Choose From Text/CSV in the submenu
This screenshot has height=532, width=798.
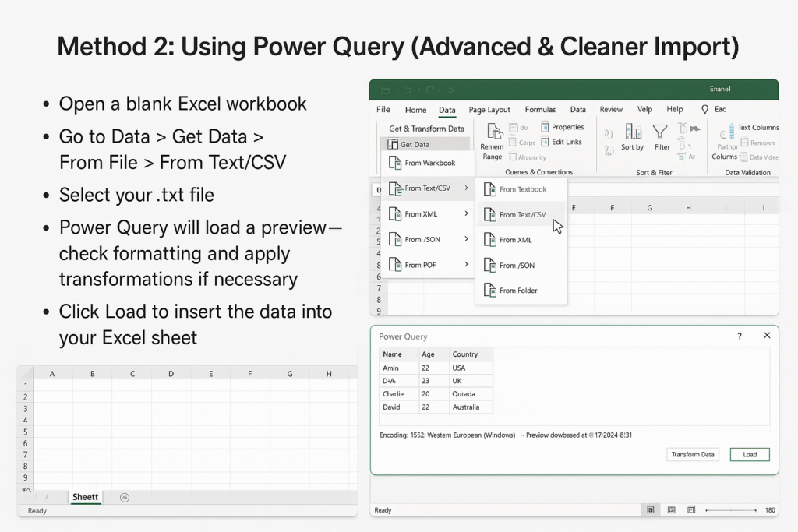point(522,214)
